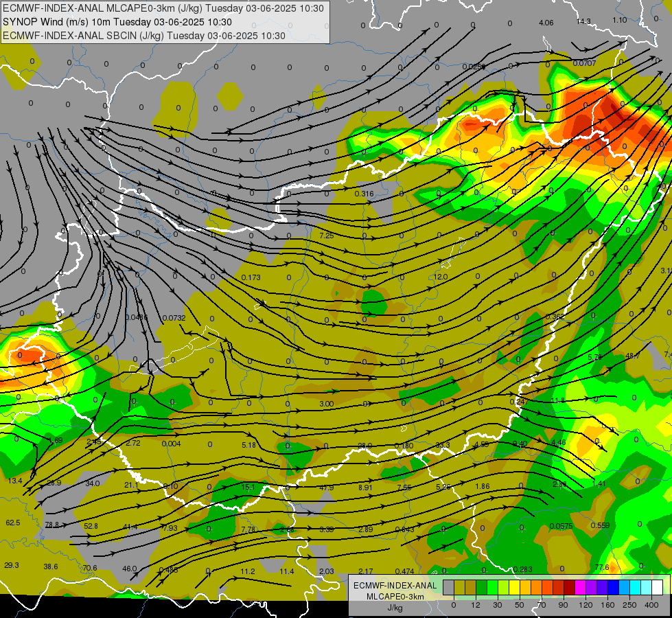Select the red-orange legend swatch
Image resolution: width=672 pixels, height=618 pixels.
tap(548, 587)
